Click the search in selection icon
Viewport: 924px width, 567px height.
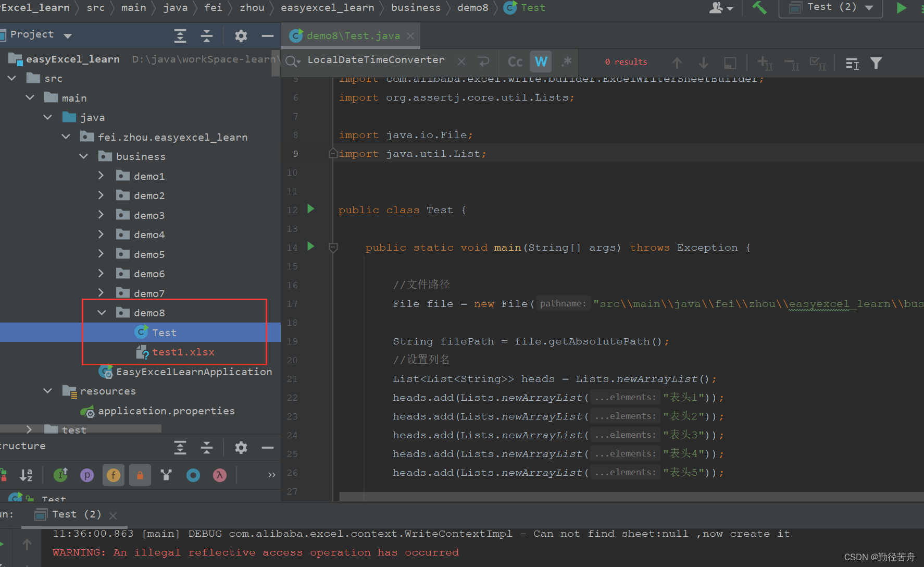click(730, 63)
